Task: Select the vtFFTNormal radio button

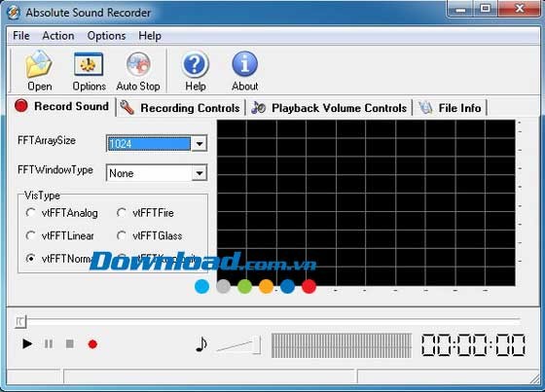Action: (30, 259)
